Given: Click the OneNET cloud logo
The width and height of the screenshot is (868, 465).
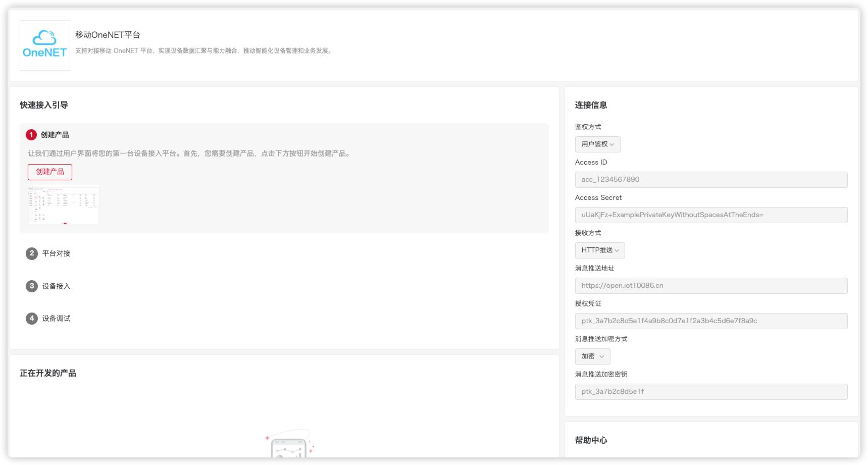Looking at the screenshot, I should [44, 45].
